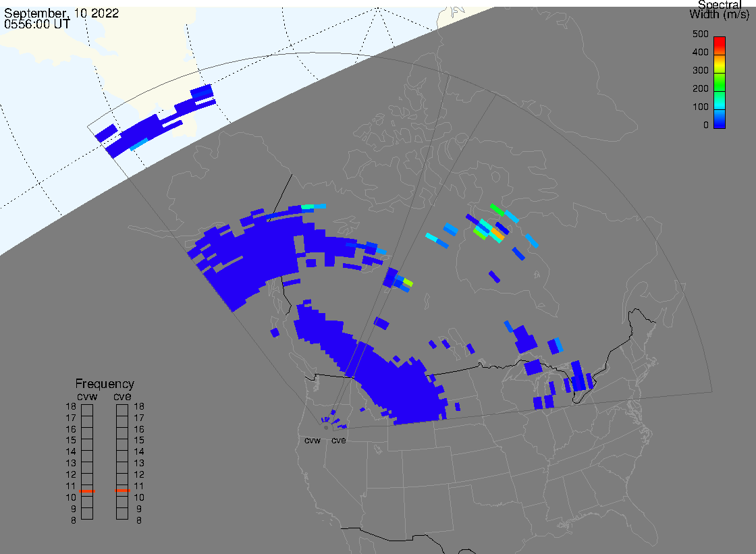Image resolution: width=756 pixels, height=554 pixels.
Task: Click the 'Frequency' legend heading
Action: click(x=105, y=384)
